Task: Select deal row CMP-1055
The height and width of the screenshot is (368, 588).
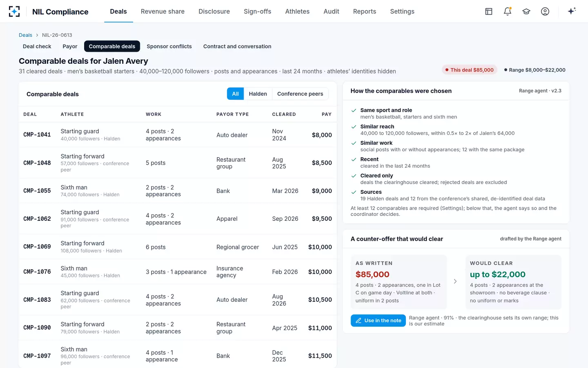Action: pyautogui.click(x=178, y=191)
